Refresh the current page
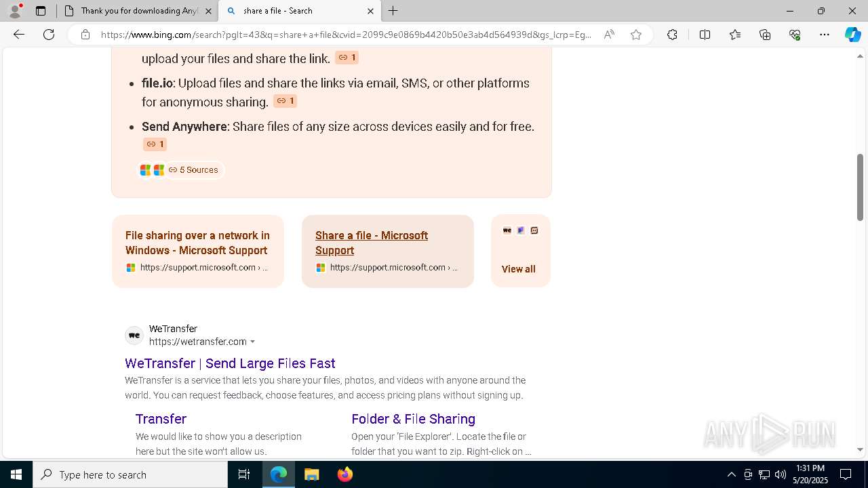The image size is (868, 488). pos(49,35)
